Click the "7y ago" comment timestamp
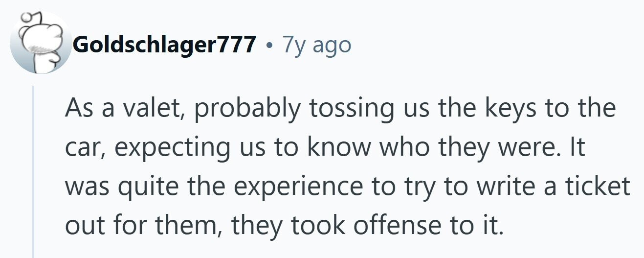This screenshot has height=258, width=644. pos(316,45)
